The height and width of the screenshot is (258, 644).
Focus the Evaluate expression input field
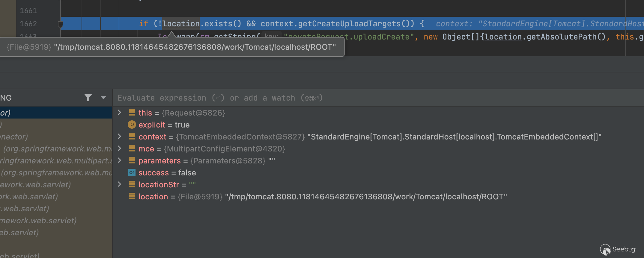378,98
